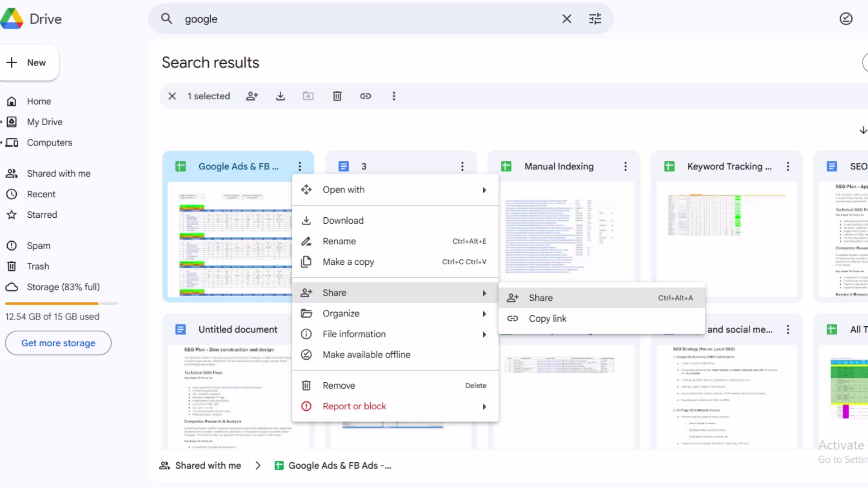Click the Google Drive logo
The image size is (868, 488).
(12, 19)
